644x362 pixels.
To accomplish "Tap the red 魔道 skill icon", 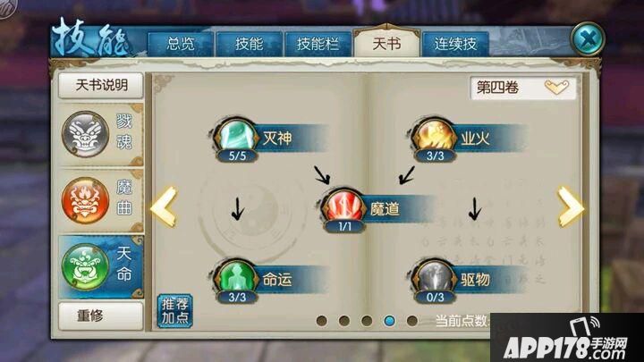I will click(x=344, y=206).
